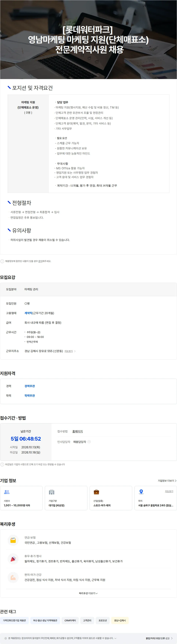Viewport: 177px width, 644px height.
Task: Click the 회사 내규에 따름 salary text
Action: click(x=43, y=322)
